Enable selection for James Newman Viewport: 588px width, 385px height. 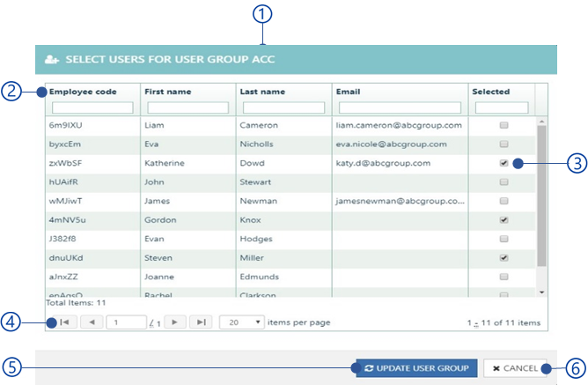pyautogui.click(x=503, y=201)
